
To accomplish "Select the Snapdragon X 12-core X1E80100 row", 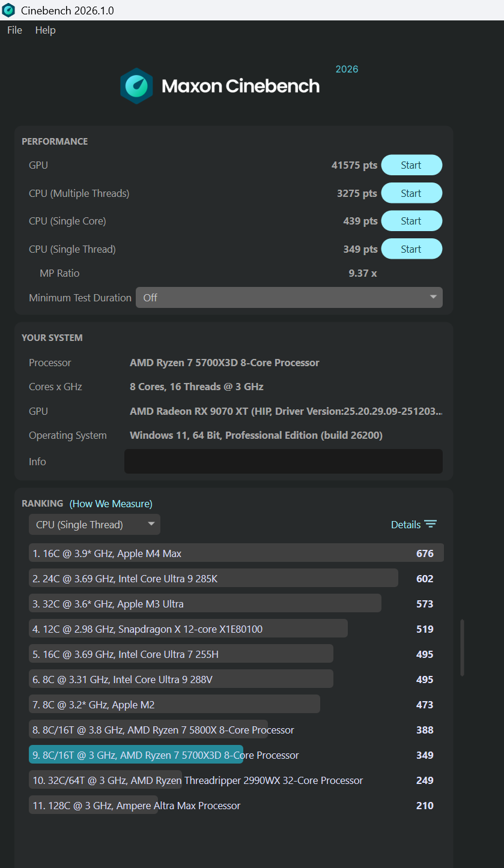I will [x=236, y=629].
